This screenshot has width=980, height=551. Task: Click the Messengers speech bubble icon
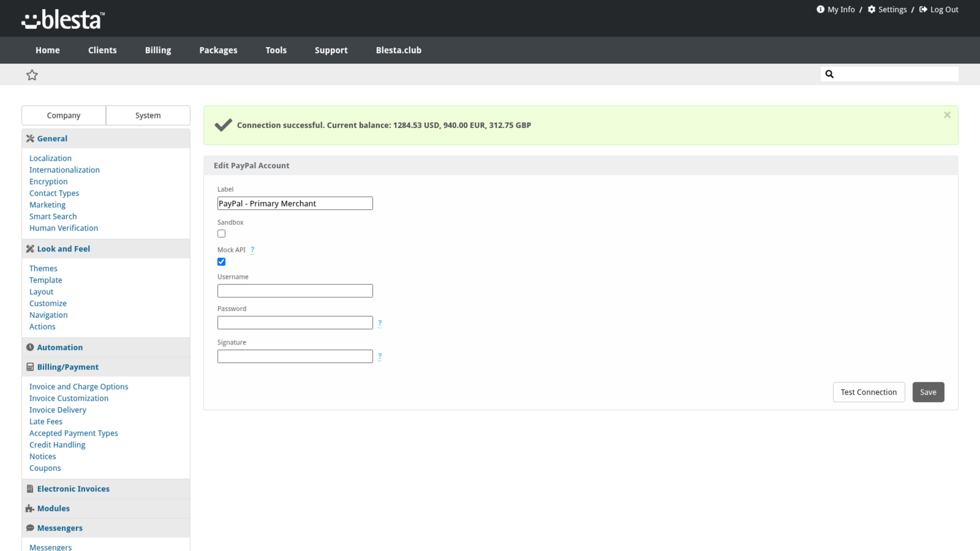coord(30,528)
